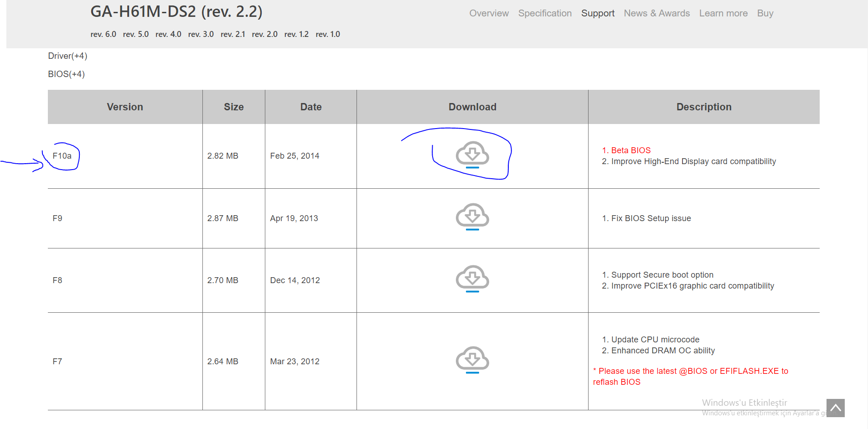Select the Support tab
This screenshot has height=429, width=868.
(598, 13)
